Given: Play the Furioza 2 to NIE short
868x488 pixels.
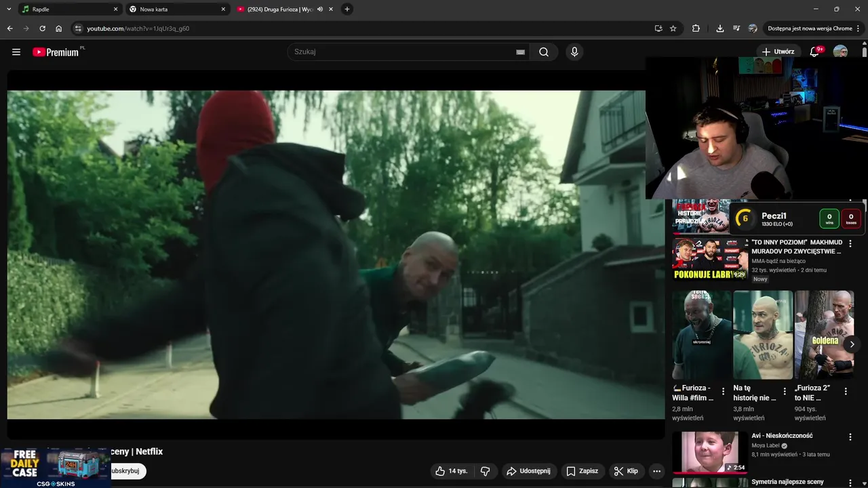Looking at the screenshot, I should (824, 335).
